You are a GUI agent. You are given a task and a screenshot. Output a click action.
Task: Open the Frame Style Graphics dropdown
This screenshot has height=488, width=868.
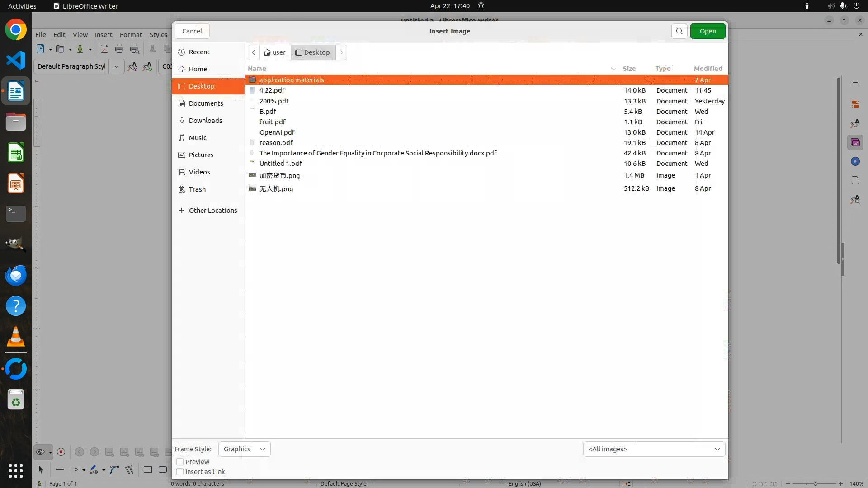coord(244,449)
